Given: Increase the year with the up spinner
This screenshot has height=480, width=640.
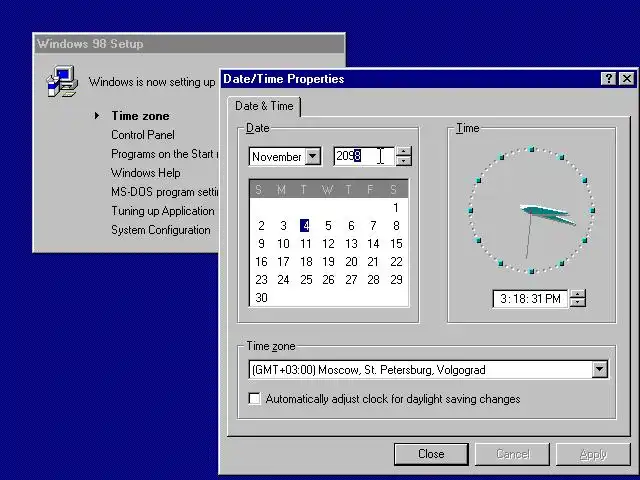Looking at the screenshot, I should pos(403,151).
